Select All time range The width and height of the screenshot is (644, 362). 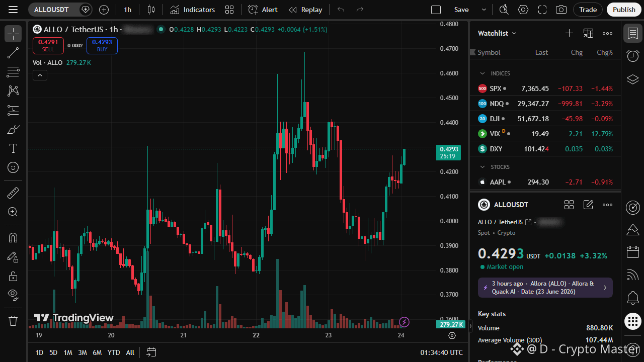130,352
